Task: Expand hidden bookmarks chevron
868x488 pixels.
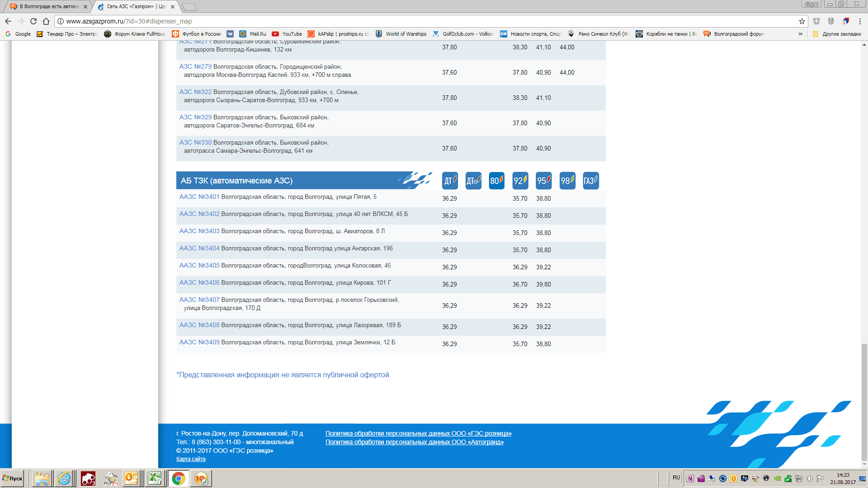Action: pyautogui.click(x=800, y=34)
